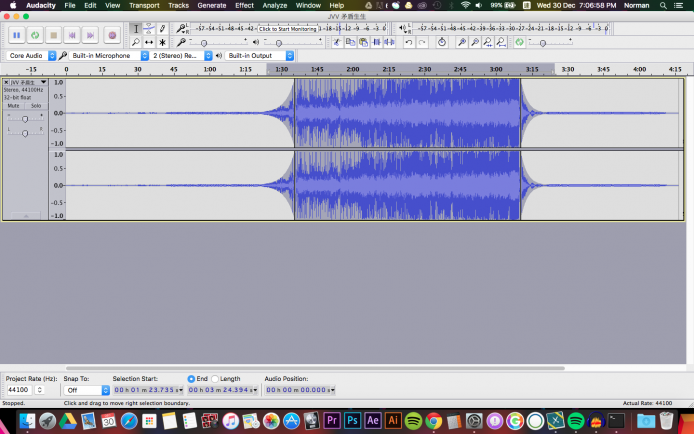Choose the Time Shift tool
Viewport: 694px width, 434px height.
149,42
